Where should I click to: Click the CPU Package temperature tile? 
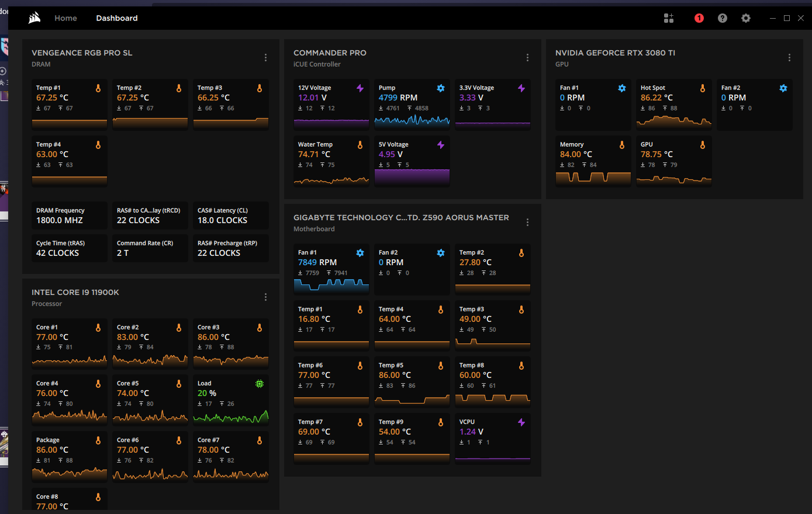70,456
